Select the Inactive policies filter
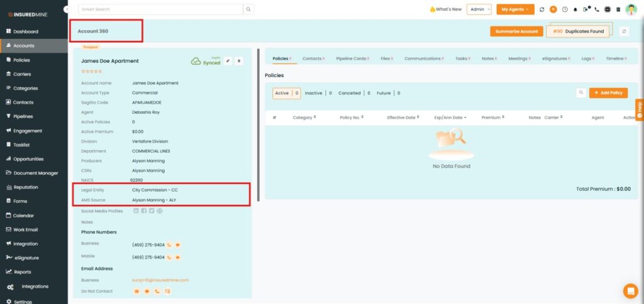Viewport: 644px width, 304px height. 314,93
